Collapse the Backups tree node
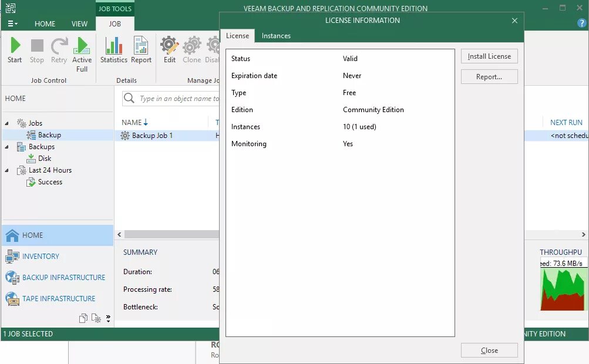Image resolution: width=589 pixels, height=364 pixels. click(x=7, y=147)
